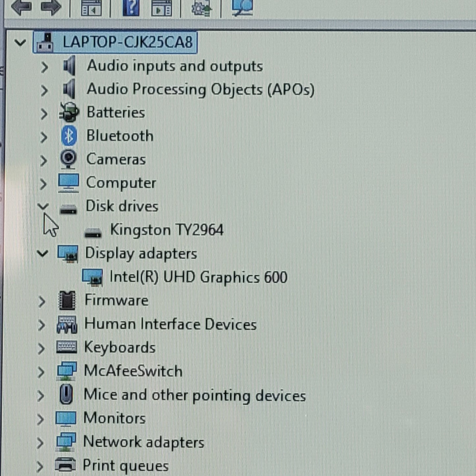Collapse the Display adapters category
Viewport: 476px width, 476px height.
(42, 254)
